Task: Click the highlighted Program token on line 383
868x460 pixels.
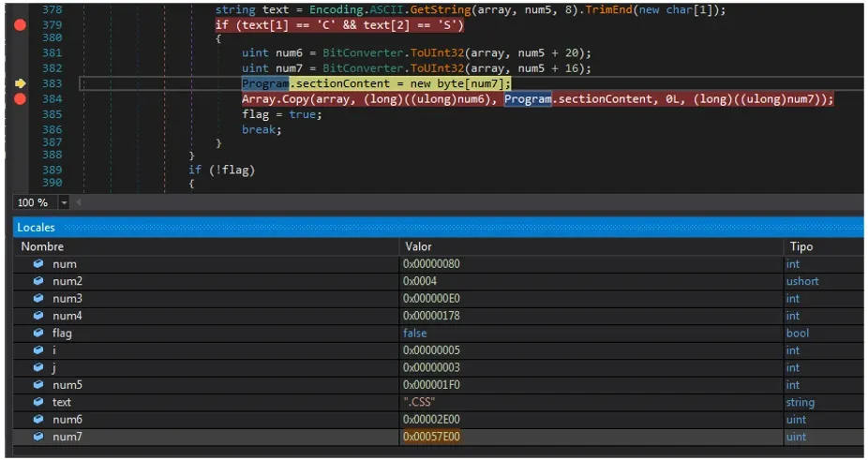Action: click(x=265, y=83)
